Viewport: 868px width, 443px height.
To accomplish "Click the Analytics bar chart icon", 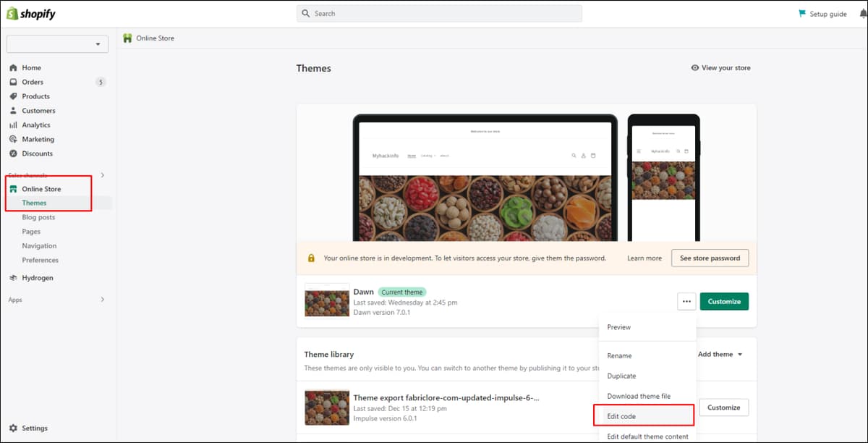I will pyautogui.click(x=13, y=125).
